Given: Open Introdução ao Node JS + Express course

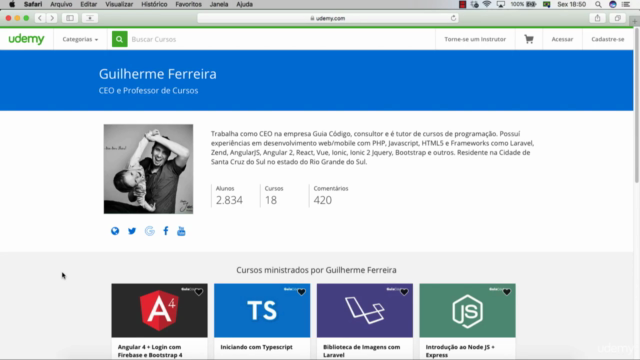Looking at the screenshot, I should (x=460, y=351).
